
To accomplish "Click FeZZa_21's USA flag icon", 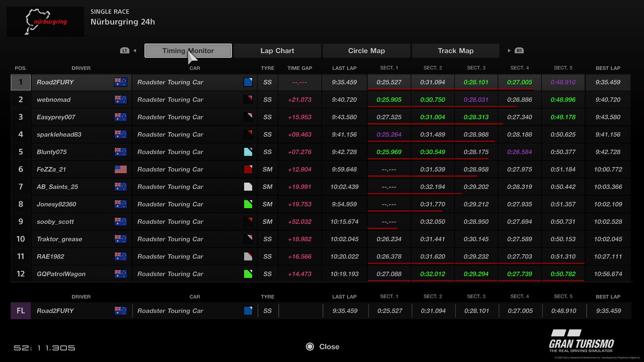I will (121, 169).
